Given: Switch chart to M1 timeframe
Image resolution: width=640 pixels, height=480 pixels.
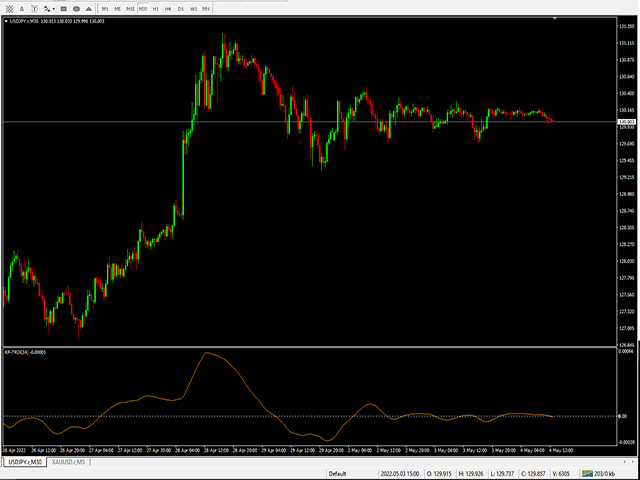Looking at the screenshot, I should 105,8.
